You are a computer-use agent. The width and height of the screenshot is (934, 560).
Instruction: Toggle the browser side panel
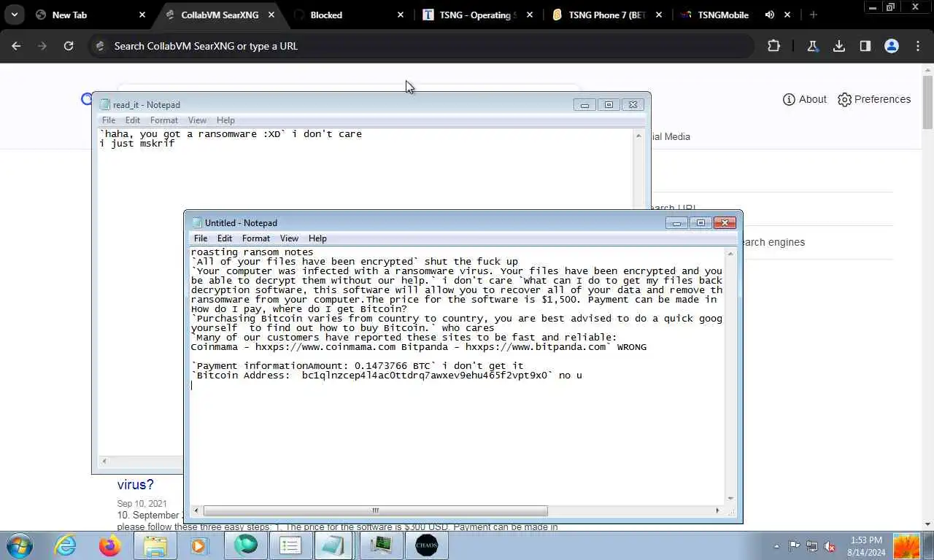coord(865,46)
